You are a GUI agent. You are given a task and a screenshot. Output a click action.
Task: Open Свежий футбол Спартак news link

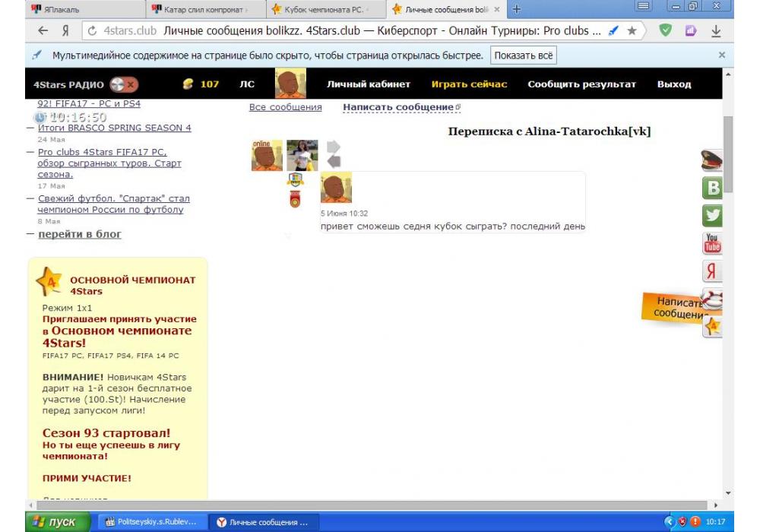coord(114,204)
